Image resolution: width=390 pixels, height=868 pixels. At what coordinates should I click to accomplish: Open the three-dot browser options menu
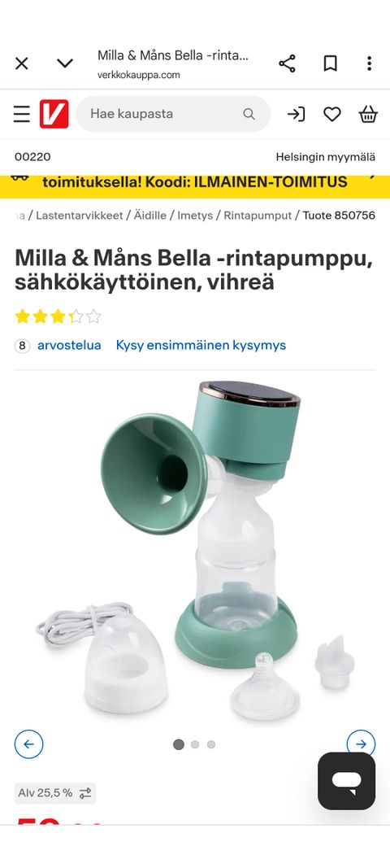tap(369, 63)
